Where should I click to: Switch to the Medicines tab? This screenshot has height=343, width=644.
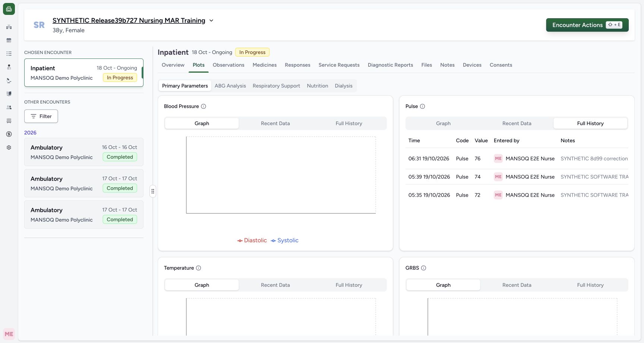pos(265,65)
